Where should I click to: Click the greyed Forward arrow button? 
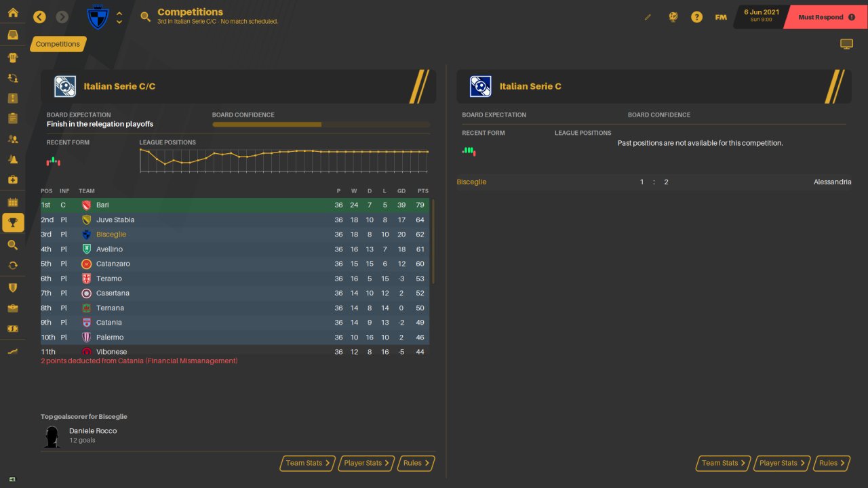point(62,17)
